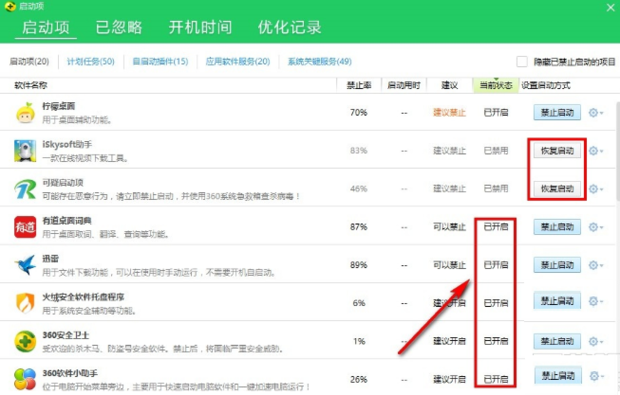The image size is (620, 395).
Task: Open settings gear for 柠檬桌面 row
Action: 595,113
